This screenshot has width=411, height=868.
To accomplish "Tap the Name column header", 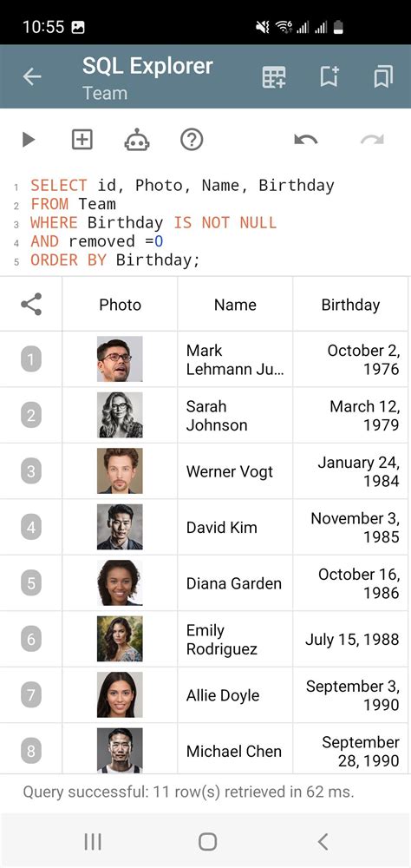I will coord(235,305).
